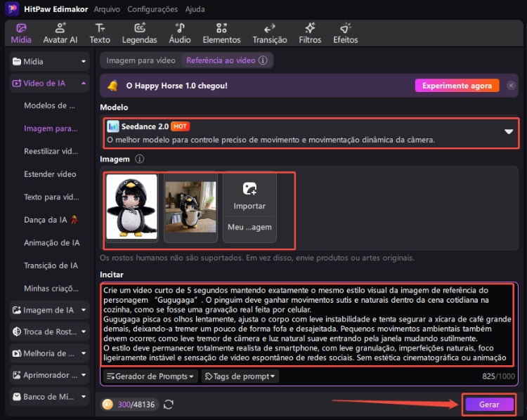Select Dança da IA sidebar item

[x=51, y=220]
